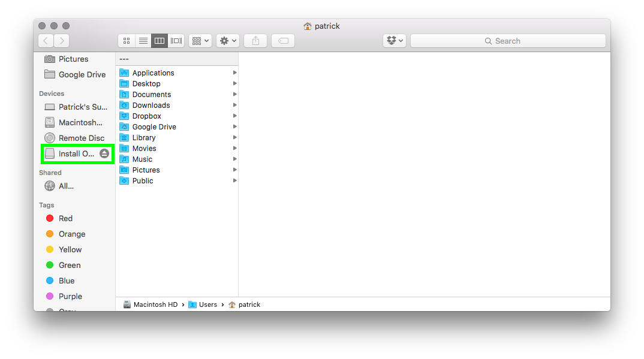The image size is (644, 359).
Task: Click the Public folder icon
Action: [124, 180]
